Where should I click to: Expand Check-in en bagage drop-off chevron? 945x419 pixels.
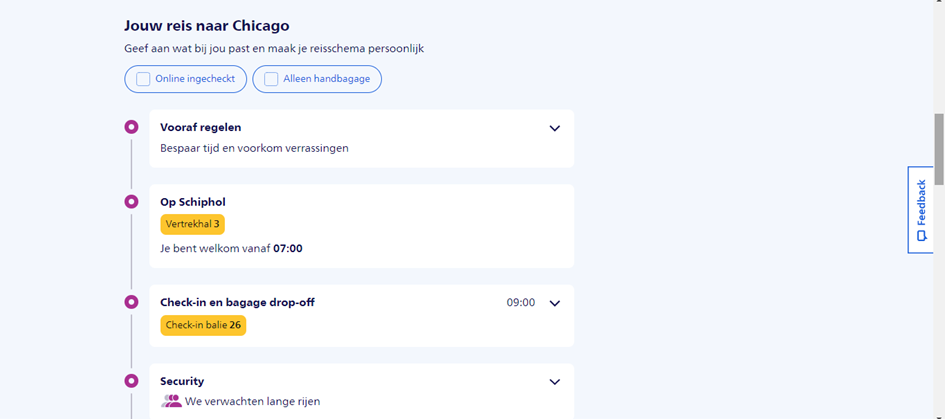(555, 303)
